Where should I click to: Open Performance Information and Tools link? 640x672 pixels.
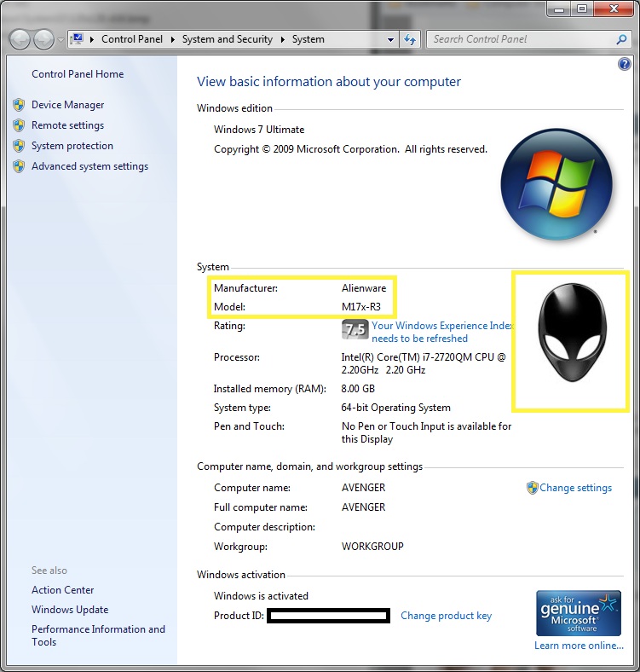(98, 635)
